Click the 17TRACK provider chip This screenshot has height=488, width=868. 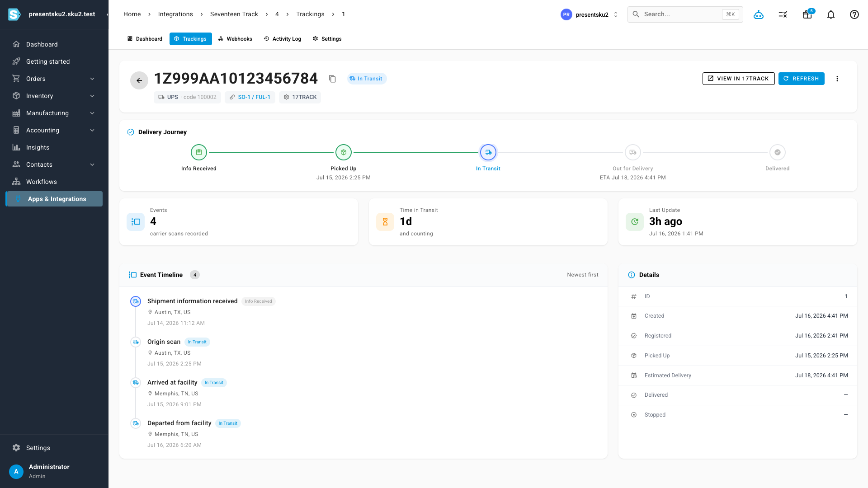pyautogui.click(x=300, y=97)
